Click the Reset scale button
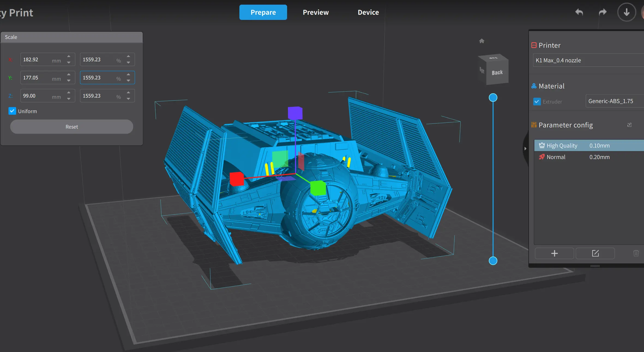Screen dimensions: 644x352 pos(72,127)
